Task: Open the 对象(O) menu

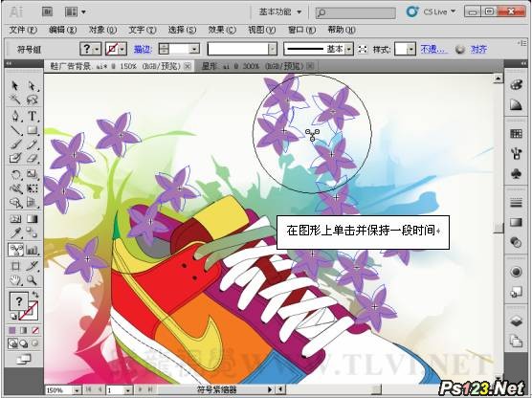Action: pos(102,31)
